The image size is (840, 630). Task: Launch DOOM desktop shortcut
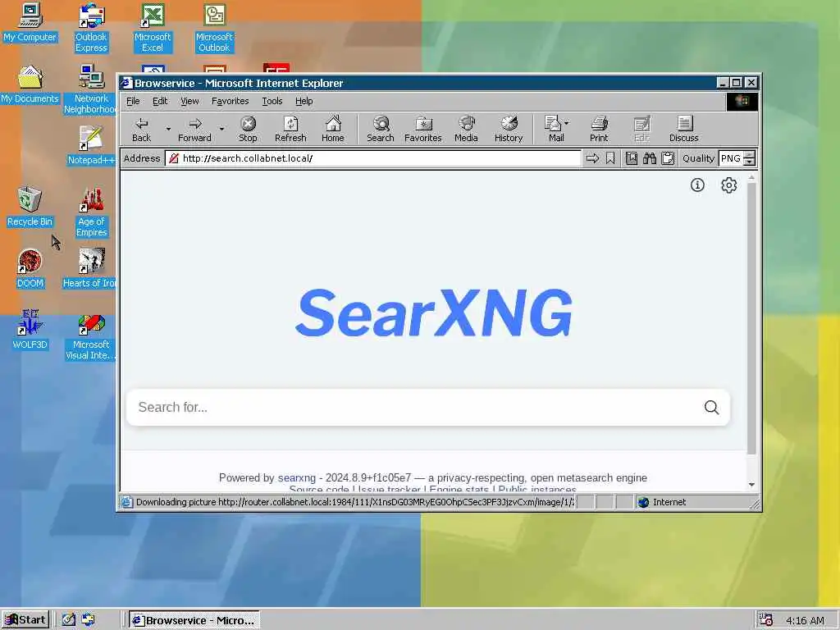coord(30,268)
